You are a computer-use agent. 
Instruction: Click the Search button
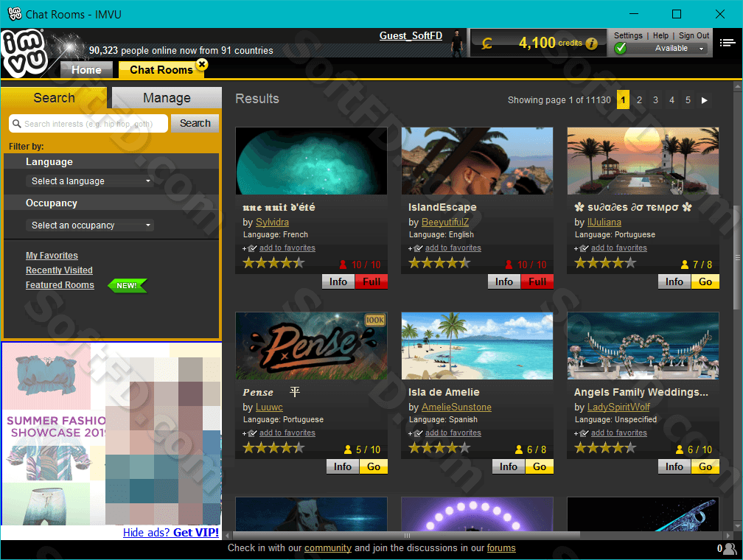point(195,123)
